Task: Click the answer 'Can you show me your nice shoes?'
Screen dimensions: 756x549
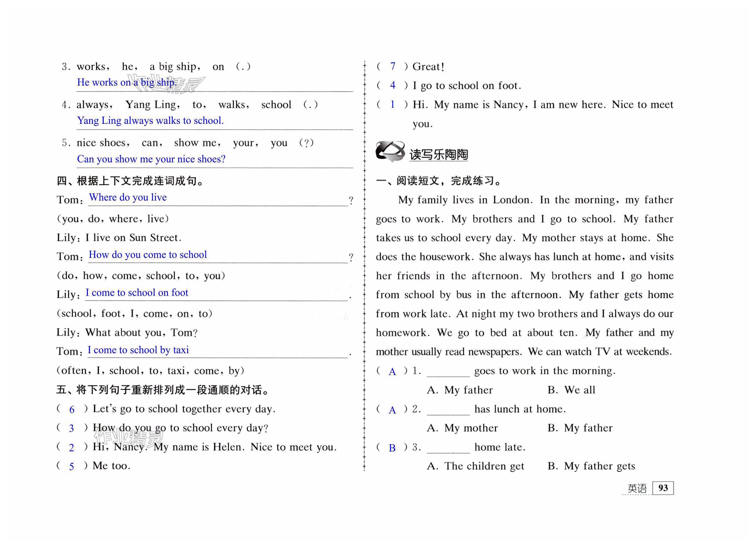Action: coord(151,159)
